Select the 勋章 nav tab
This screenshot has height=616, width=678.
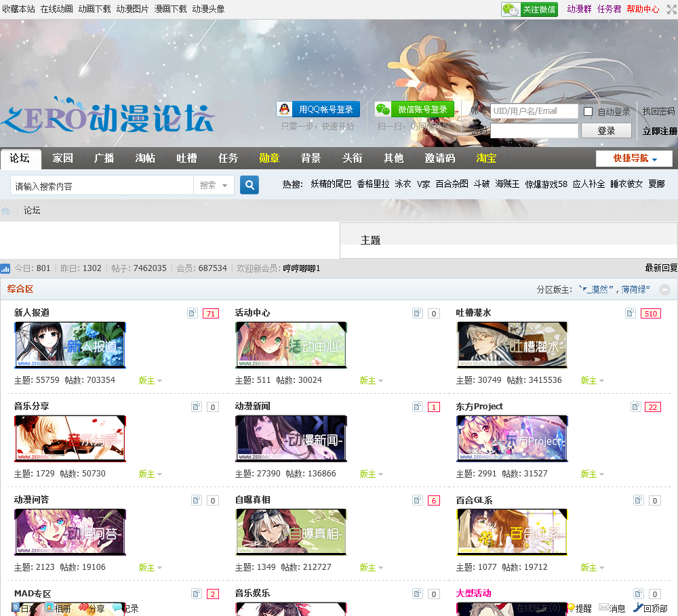pyautogui.click(x=269, y=158)
